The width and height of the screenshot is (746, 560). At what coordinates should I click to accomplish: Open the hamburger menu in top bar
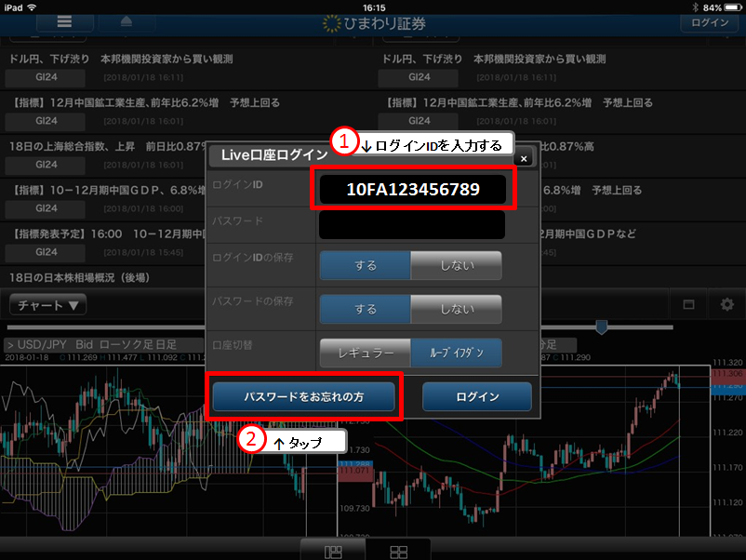(64, 22)
